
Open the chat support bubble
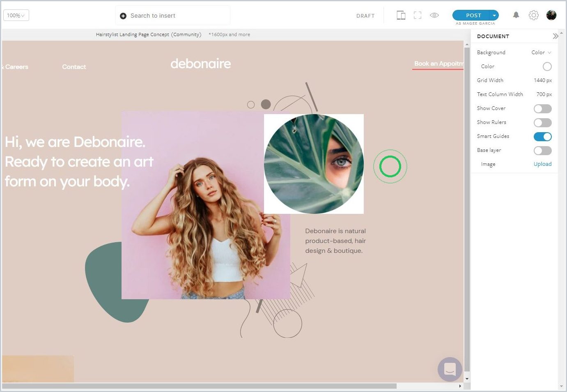pos(450,369)
